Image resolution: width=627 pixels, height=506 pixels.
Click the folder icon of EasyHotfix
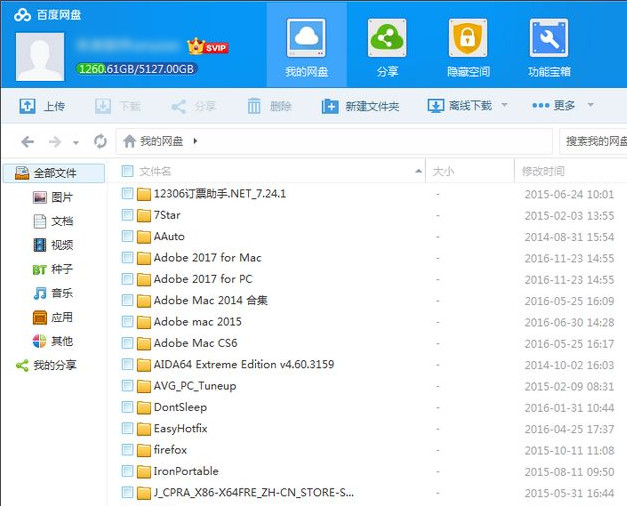144,429
